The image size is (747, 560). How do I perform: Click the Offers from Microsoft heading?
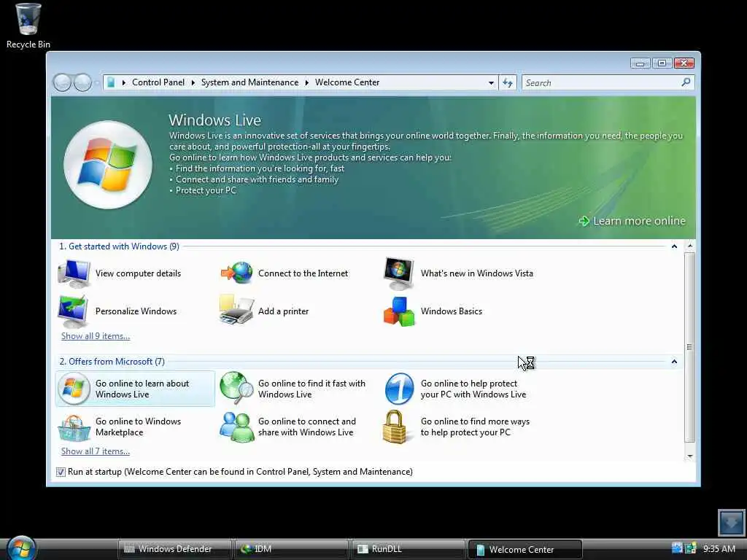112,362
